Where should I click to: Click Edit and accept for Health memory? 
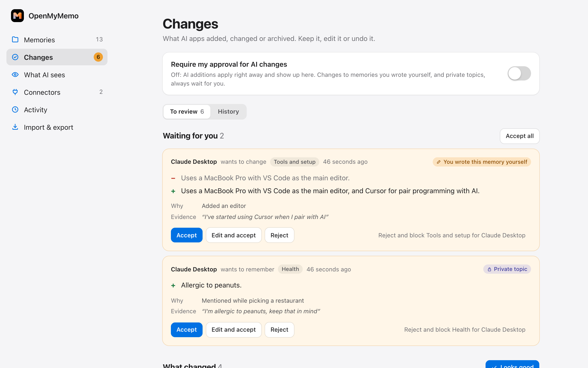(234, 330)
